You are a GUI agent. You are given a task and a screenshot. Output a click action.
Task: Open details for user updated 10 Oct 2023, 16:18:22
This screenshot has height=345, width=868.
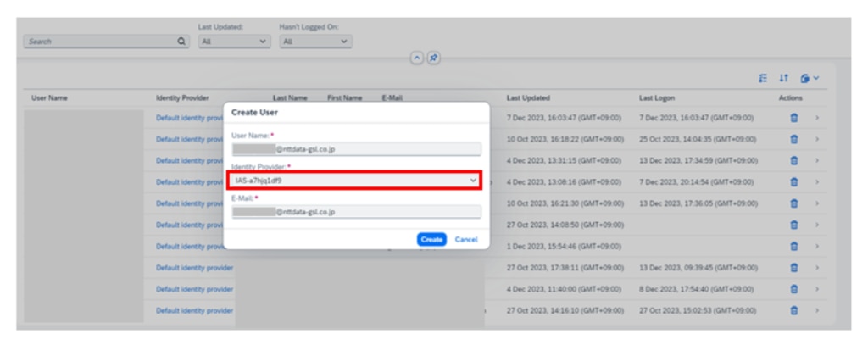[817, 138]
